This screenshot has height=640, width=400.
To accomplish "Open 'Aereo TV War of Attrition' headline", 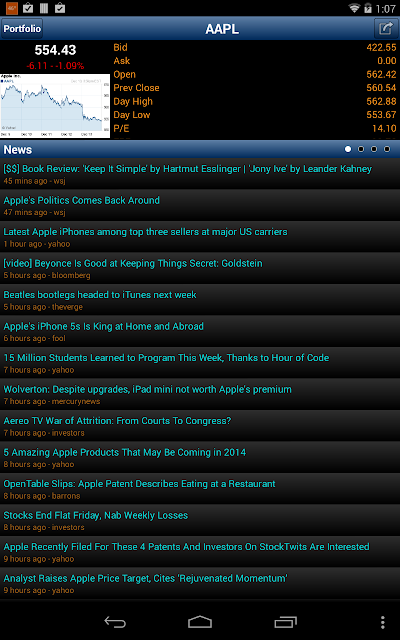I will [x=200, y=426].
